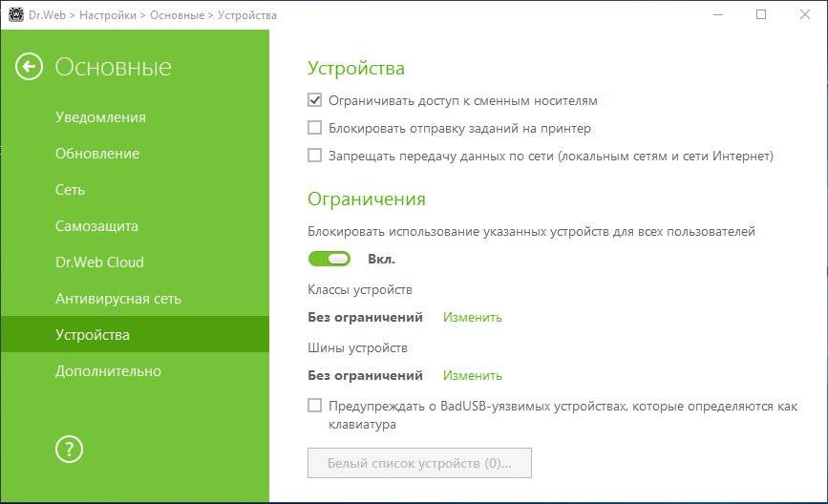This screenshot has width=828, height=504.
Task: Click the Основные heading in sidebar
Action: [x=113, y=67]
